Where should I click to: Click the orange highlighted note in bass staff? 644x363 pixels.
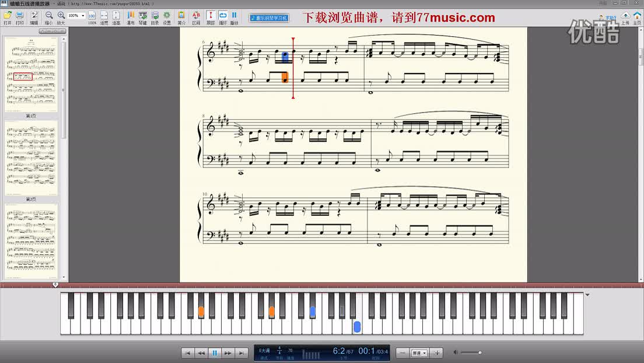285,77
